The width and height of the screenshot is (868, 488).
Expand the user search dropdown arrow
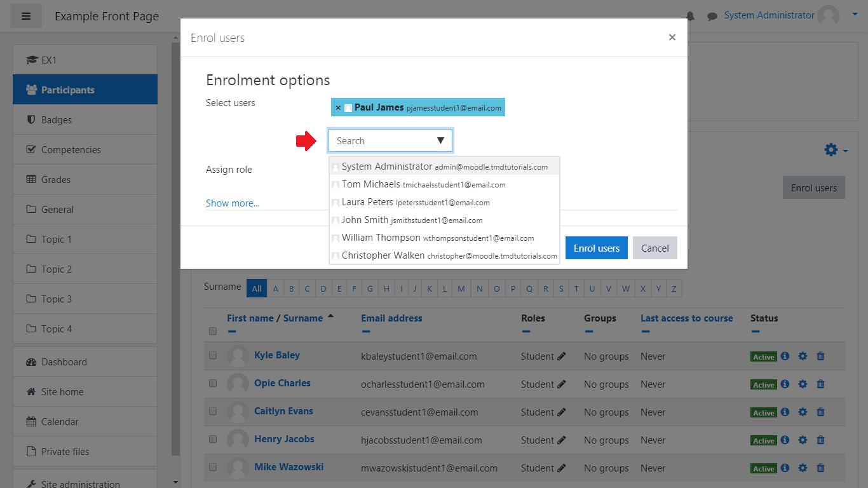tap(440, 141)
